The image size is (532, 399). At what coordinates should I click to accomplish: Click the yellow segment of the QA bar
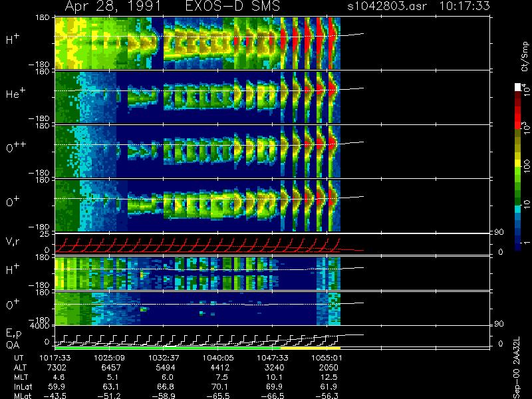tap(311, 348)
